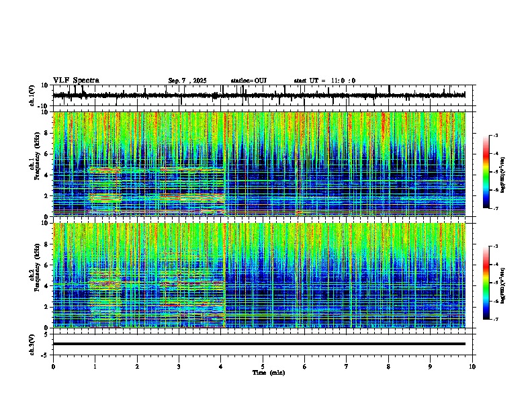
Task: Click tick label "3" on the Time axis
Action: click(x=179, y=367)
